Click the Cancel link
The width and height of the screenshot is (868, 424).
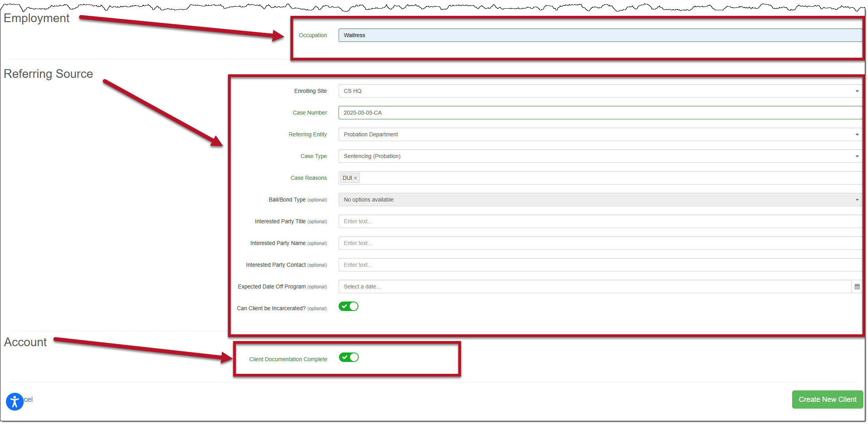[28, 400]
